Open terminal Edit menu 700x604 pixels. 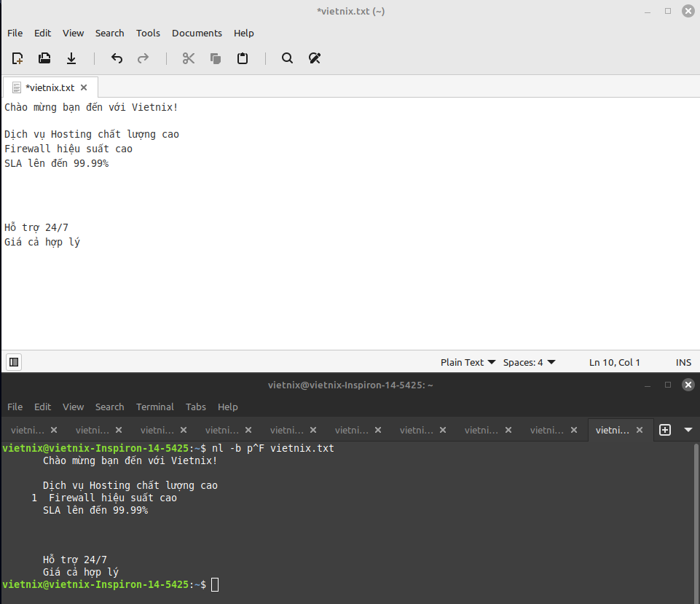point(42,407)
